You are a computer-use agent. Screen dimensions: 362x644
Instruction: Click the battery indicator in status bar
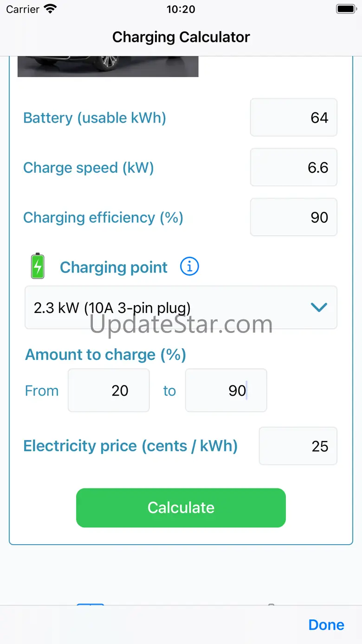[345, 9]
